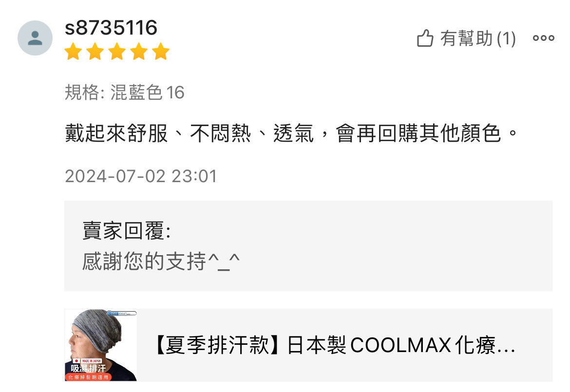Click the gray seller reply box
570x392 pixels.
(x=308, y=245)
